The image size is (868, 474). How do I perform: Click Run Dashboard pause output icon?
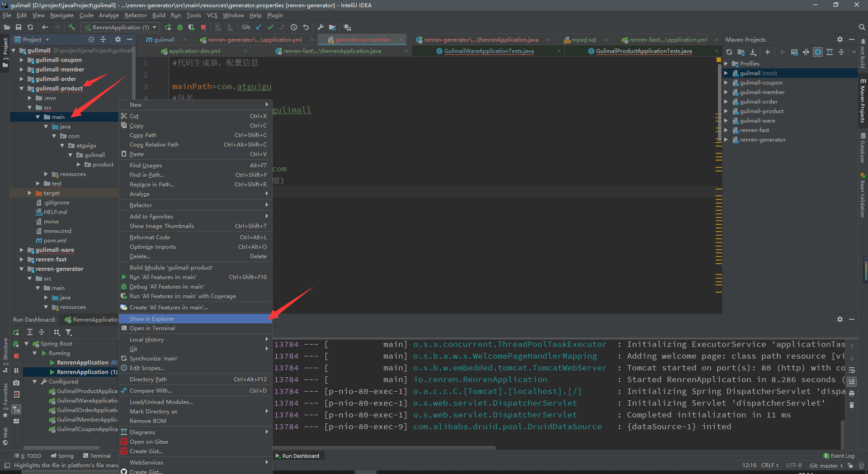(x=16, y=370)
